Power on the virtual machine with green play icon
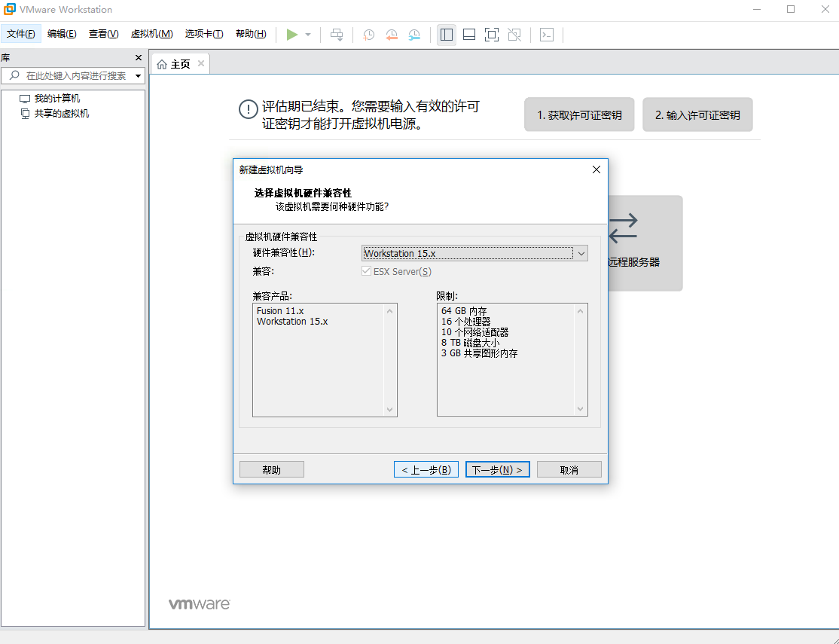The image size is (839, 644). click(293, 34)
